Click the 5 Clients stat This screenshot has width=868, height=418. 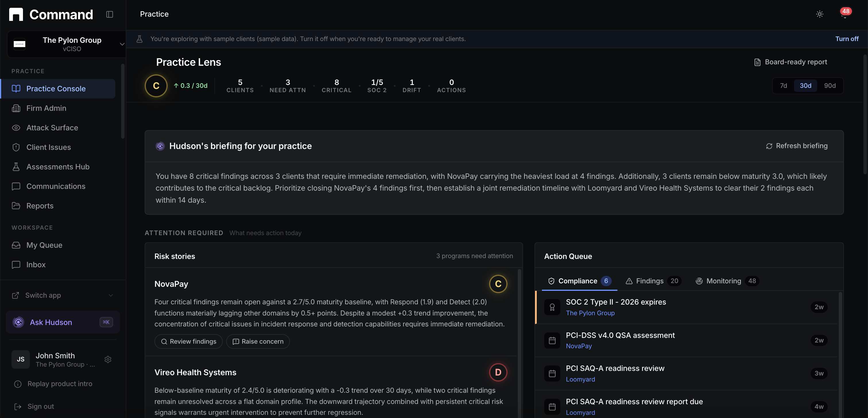coord(240,86)
